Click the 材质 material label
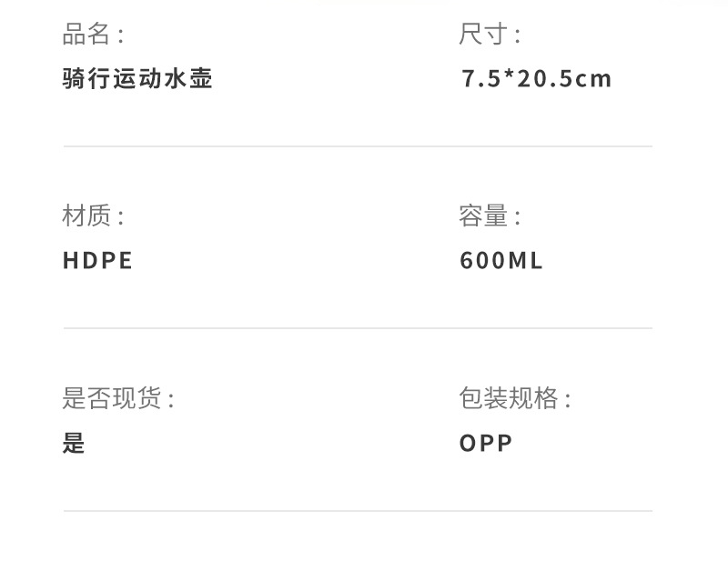The image size is (728, 561). 86,216
